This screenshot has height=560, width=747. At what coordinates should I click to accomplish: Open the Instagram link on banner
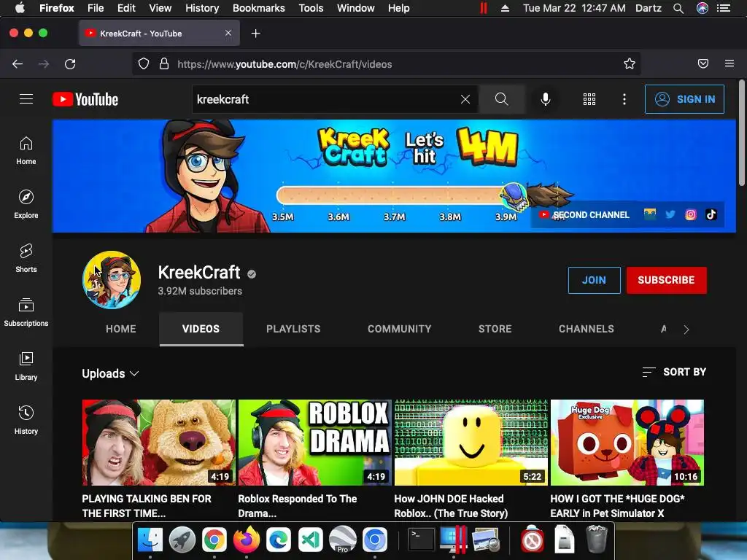[690, 214]
